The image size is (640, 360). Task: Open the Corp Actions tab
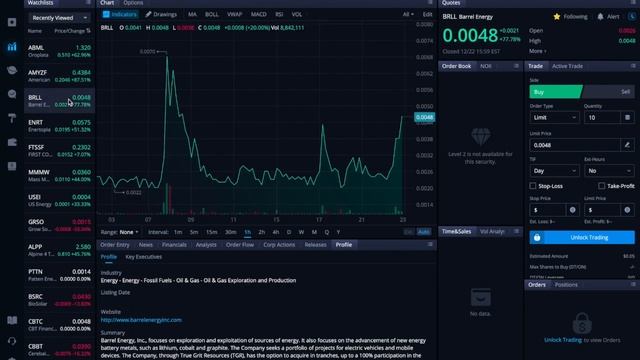tap(279, 244)
